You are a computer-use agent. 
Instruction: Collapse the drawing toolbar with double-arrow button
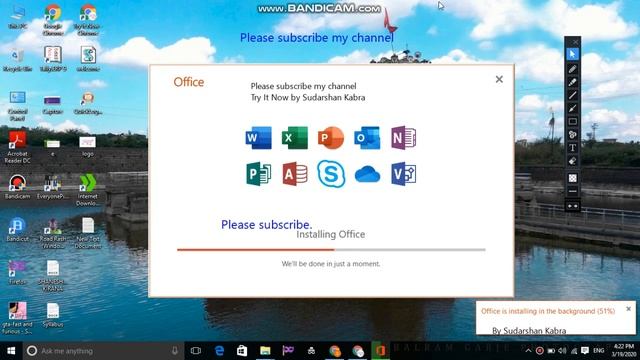tap(573, 206)
